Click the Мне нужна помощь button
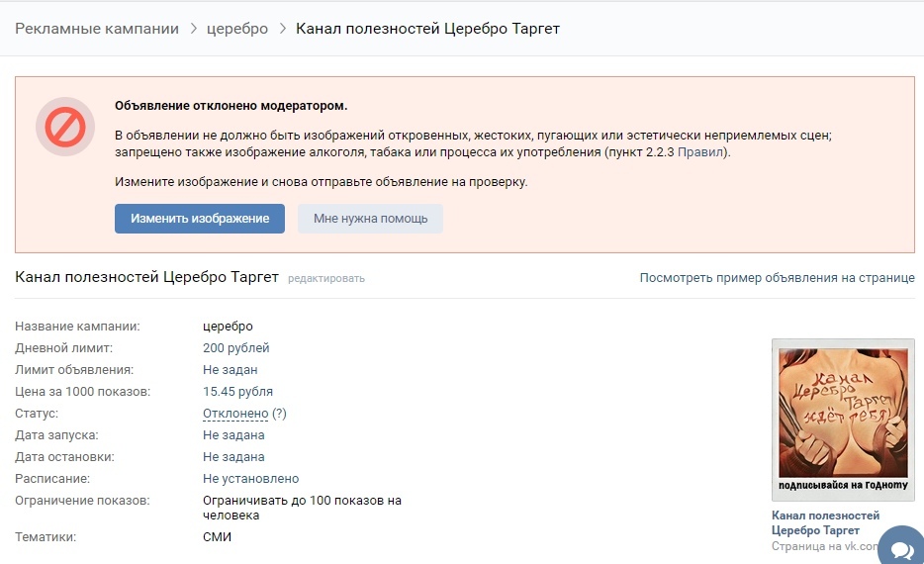 click(x=370, y=219)
